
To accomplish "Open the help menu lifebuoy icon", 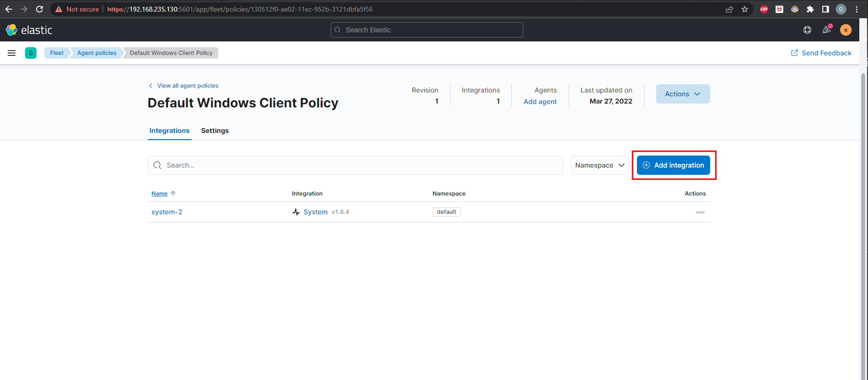I will click(807, 30).
